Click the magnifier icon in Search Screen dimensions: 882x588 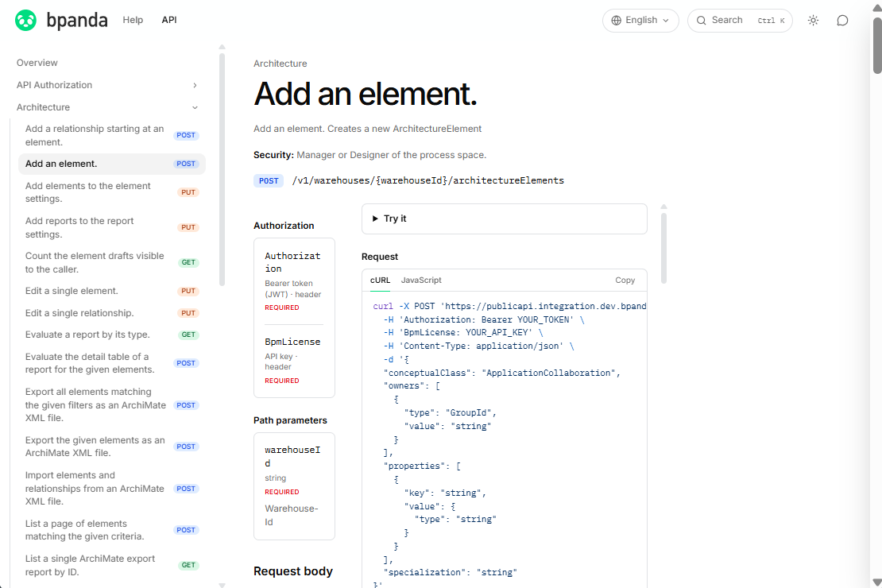click(702, 20)
